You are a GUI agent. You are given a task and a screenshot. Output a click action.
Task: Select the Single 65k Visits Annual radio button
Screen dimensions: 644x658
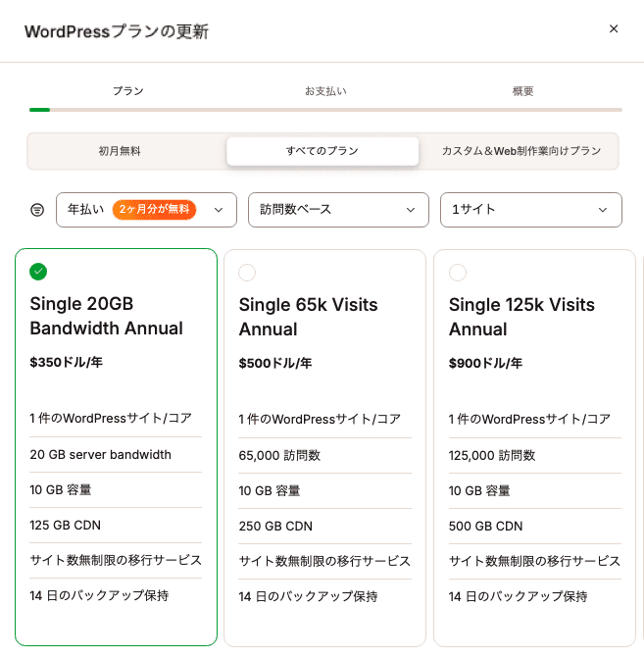(x=247, y=273)
